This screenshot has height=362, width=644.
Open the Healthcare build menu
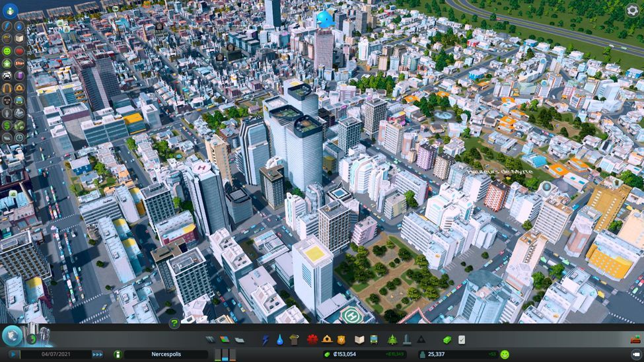(312, 340)
